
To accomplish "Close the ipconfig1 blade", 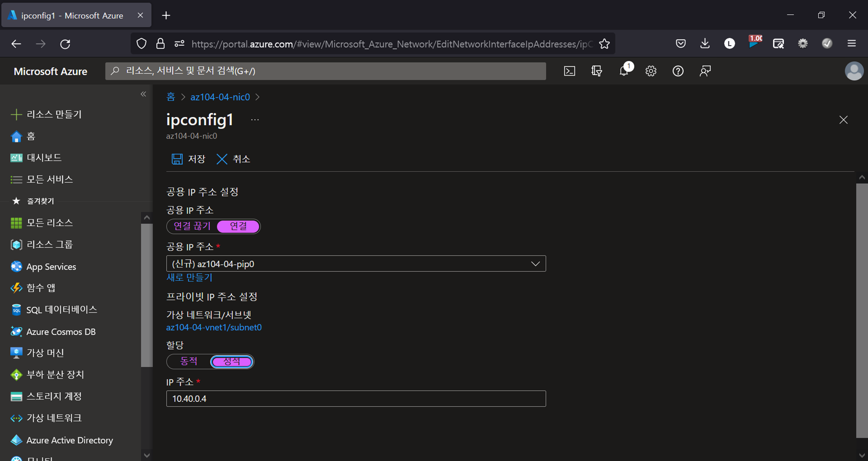I will 843,120.
